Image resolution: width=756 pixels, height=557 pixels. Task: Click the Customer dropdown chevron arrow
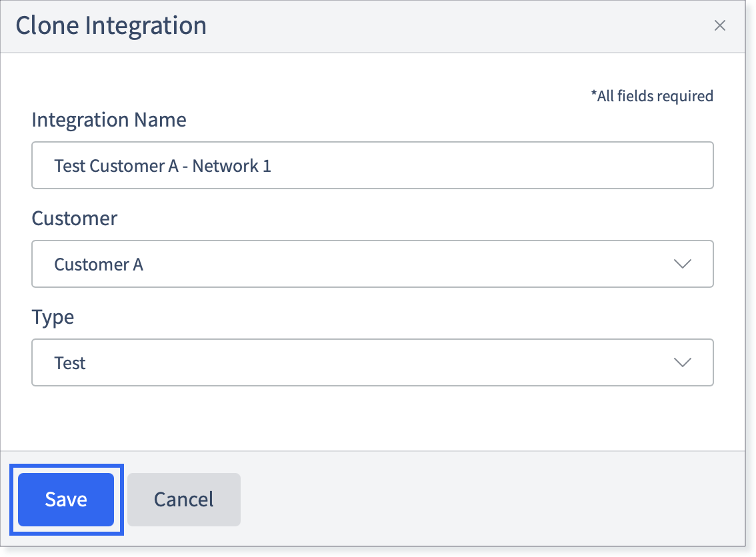(682, 264)
